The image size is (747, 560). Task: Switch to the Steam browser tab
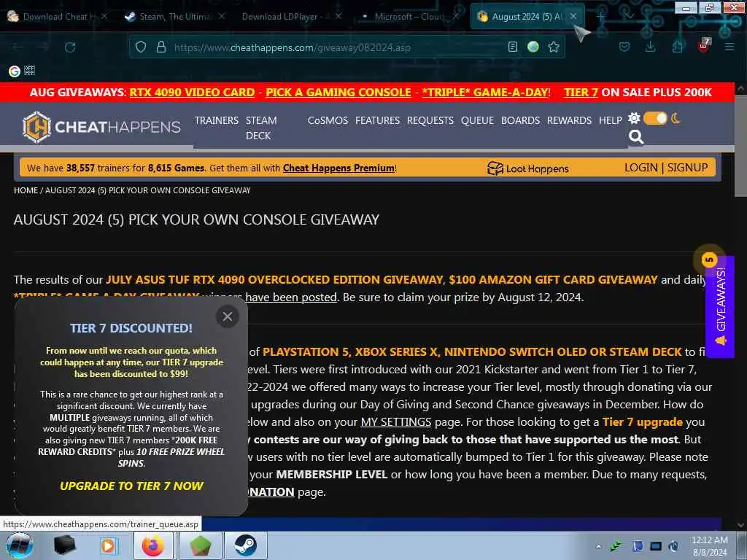(x=172, y=17)
